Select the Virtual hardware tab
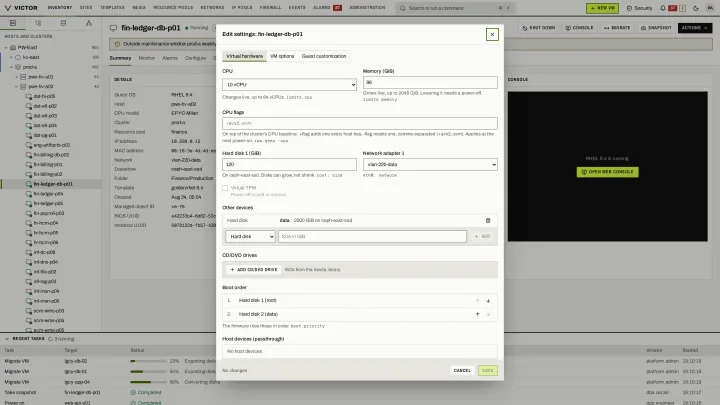Image resolution: width=720 pixels, height=405 pixels. (244, 56)
